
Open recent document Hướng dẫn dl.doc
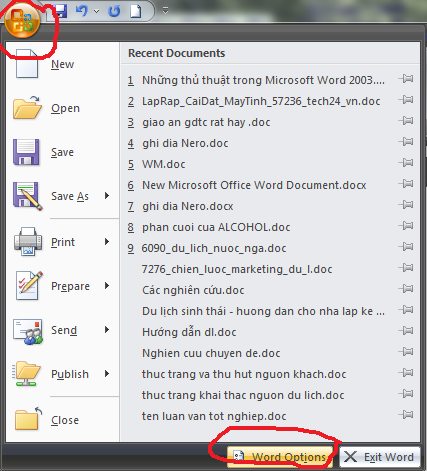189,332
